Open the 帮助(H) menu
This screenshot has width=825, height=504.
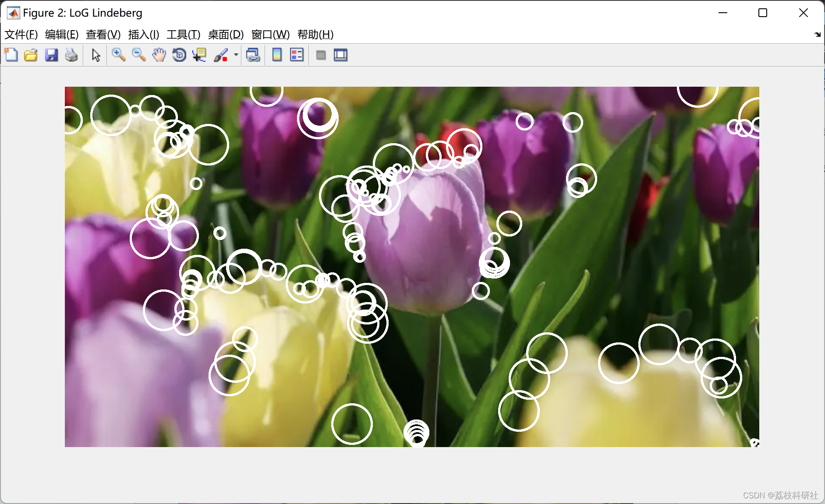(315, 35)
